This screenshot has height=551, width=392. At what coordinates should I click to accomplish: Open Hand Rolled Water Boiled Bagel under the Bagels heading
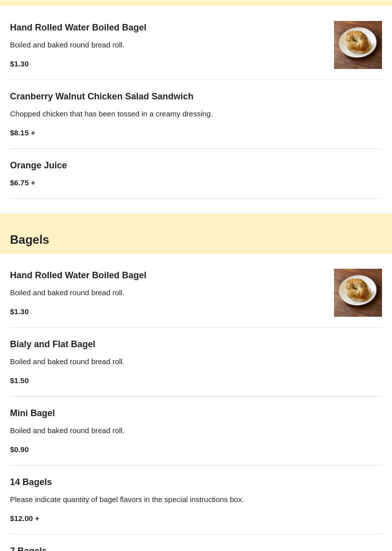(78, 275)
